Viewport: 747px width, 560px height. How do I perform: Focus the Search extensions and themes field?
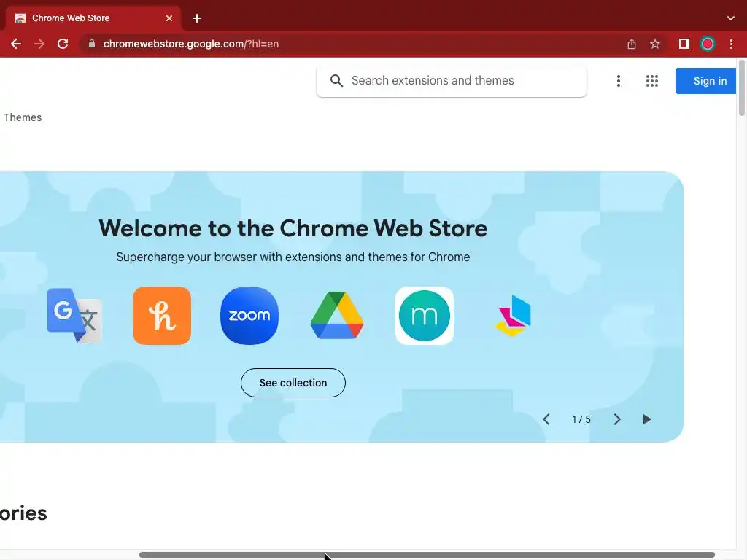click(x=451, y=81)
